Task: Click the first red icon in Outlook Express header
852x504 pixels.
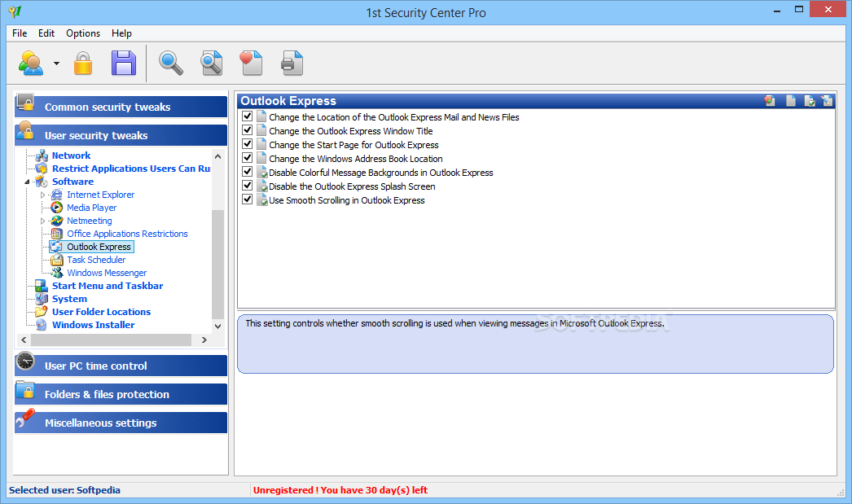Action: pos(770,100)
